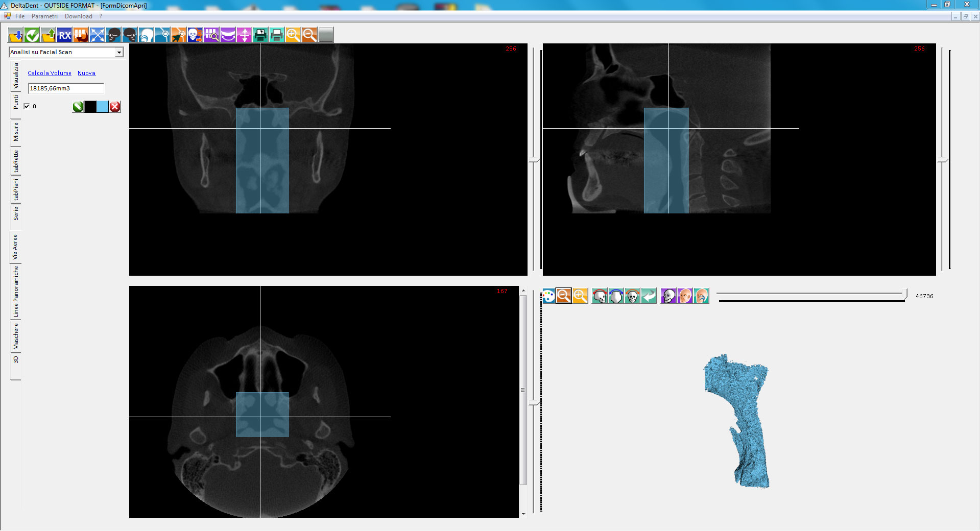Click the magenta vertical double-arrow icon
Viewport: 980px width, 531px height.
[x=245, y=35]
